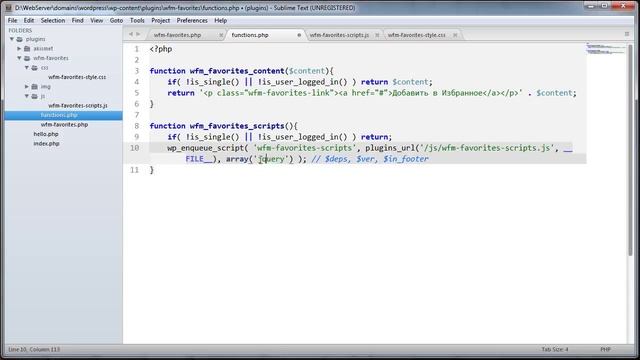Collapse the css folder
This screenshot has width=640, height=360.
coord(27,68)
